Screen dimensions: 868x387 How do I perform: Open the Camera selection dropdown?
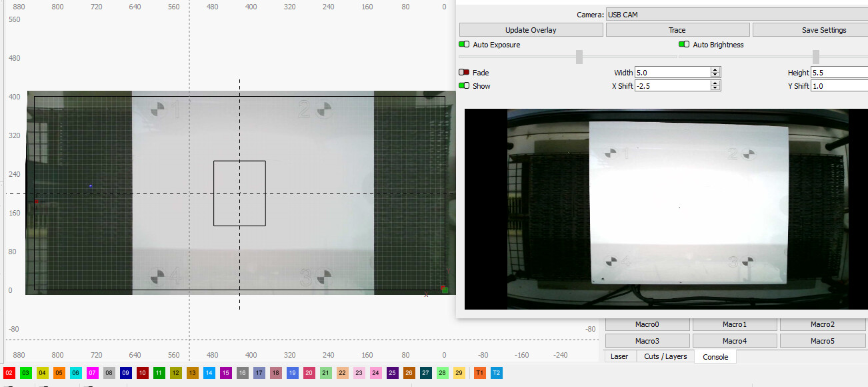[x=736, y=15]
